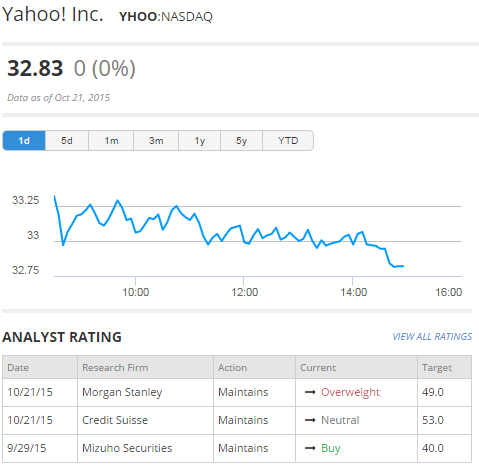Show the 1y price chart
Image resolution: width=479 pixels, height=475 pixels.
[x=199, y=141]
